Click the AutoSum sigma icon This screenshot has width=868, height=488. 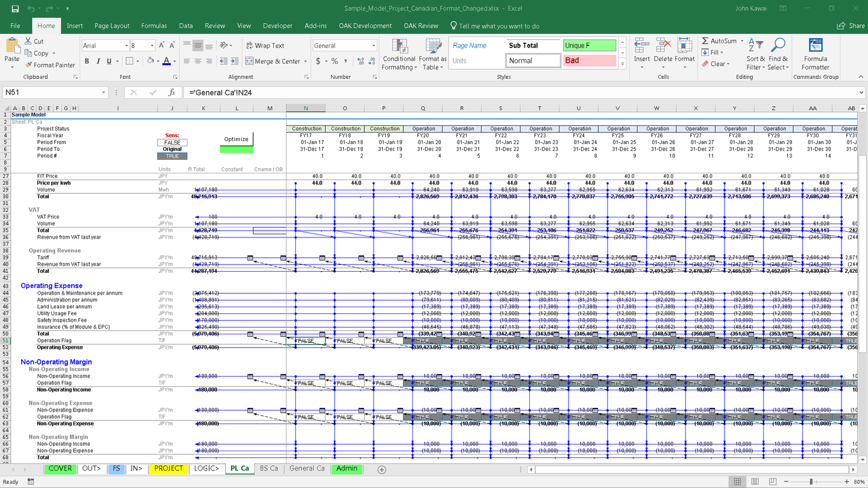pos(705,41)
